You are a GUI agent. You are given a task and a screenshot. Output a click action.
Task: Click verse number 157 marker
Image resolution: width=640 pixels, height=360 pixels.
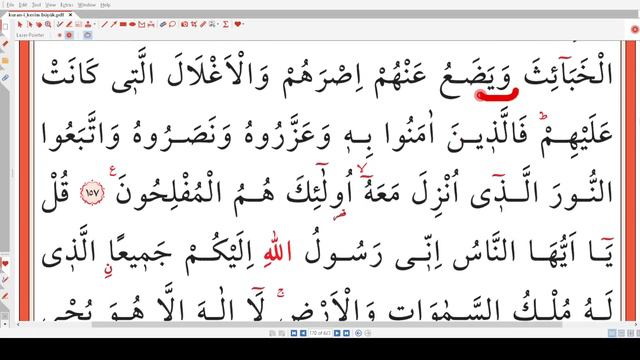coord(92,193)
